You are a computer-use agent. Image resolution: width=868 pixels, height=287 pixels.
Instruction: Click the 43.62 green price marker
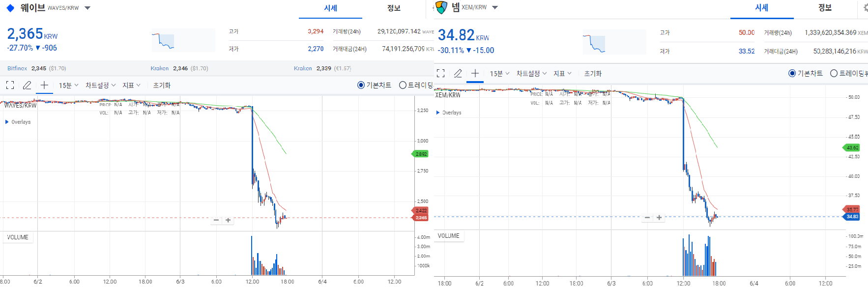[x=851, y=147]
